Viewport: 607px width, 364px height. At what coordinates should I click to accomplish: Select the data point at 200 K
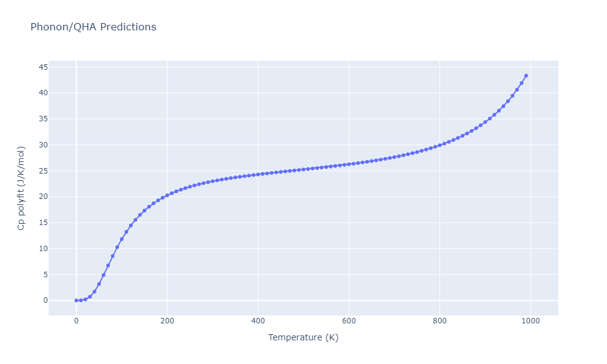pyautogui.click(x=167, y=195)
